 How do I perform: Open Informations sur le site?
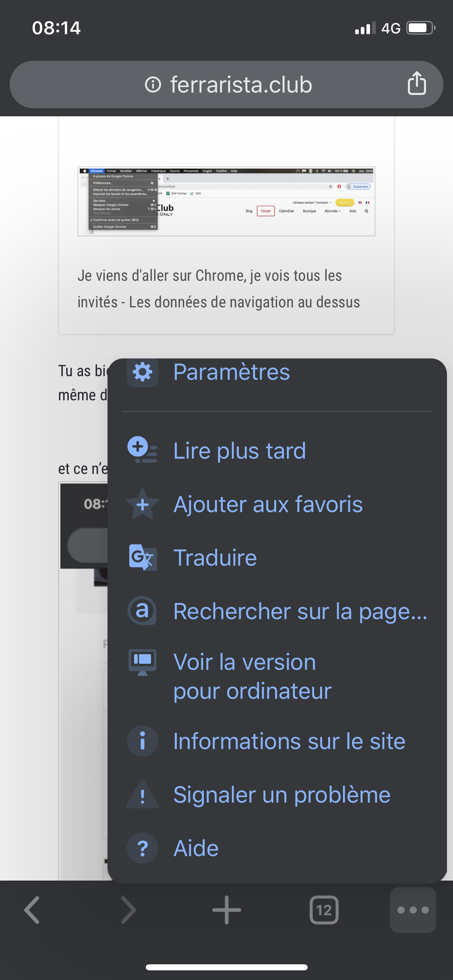tap(289, 741)
